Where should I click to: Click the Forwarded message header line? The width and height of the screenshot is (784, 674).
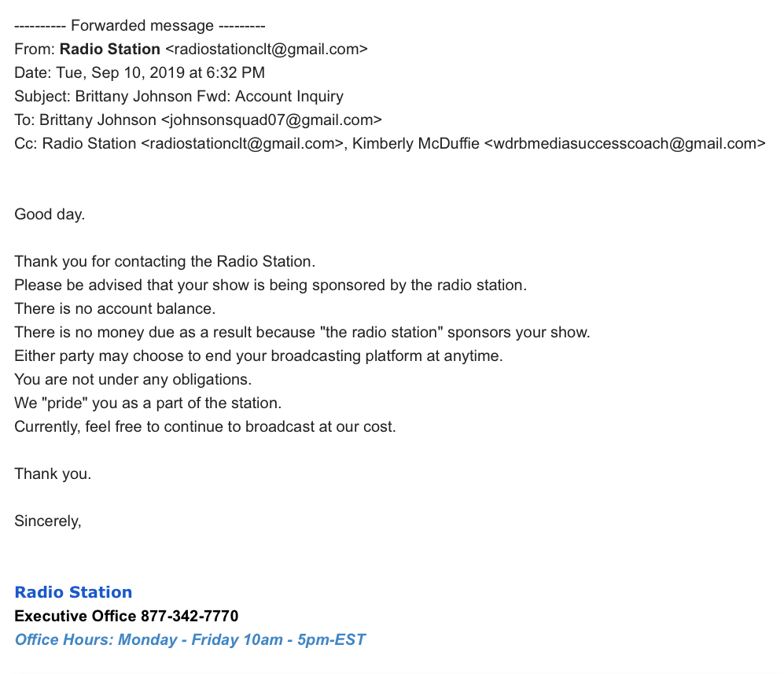click(x=140, y=25)
